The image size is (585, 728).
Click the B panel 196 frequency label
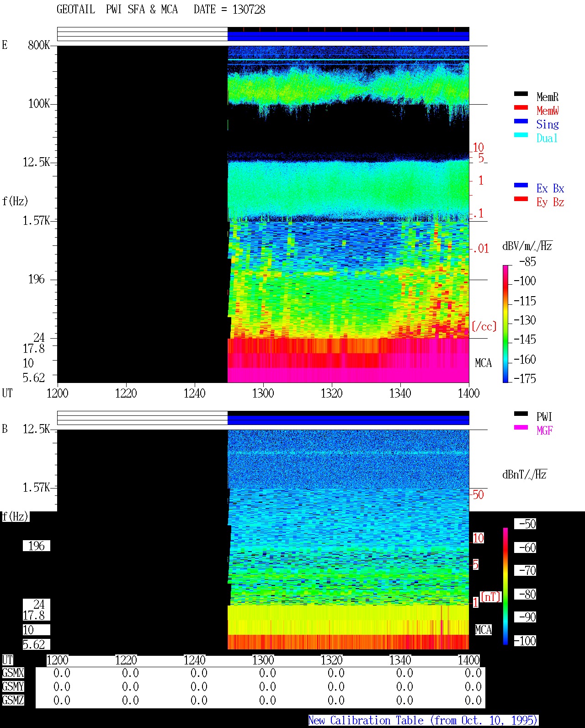[x=37, y=546]
